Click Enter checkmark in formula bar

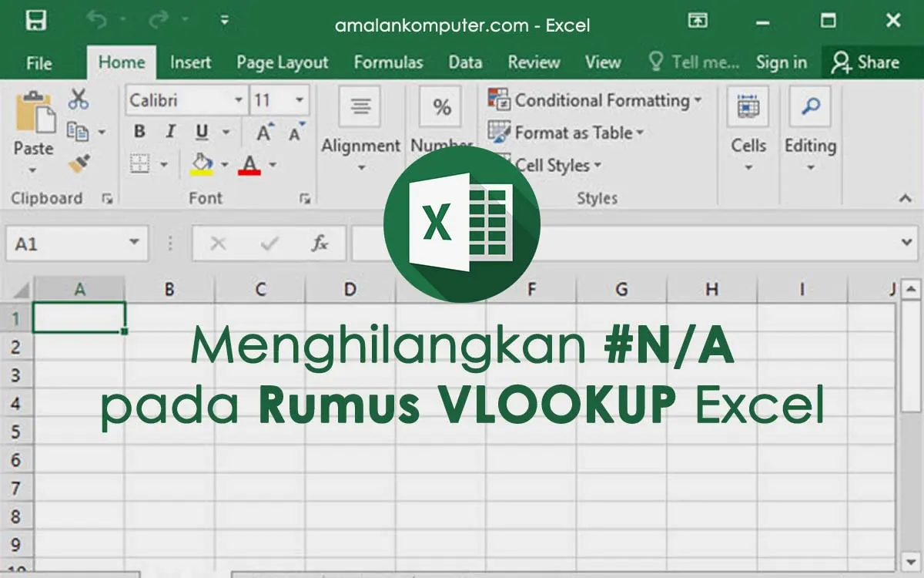(269, 244)
